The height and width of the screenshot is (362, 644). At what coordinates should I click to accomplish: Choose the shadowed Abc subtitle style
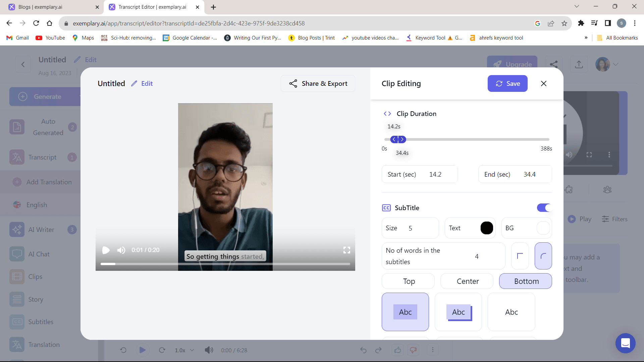pos(459,312)
